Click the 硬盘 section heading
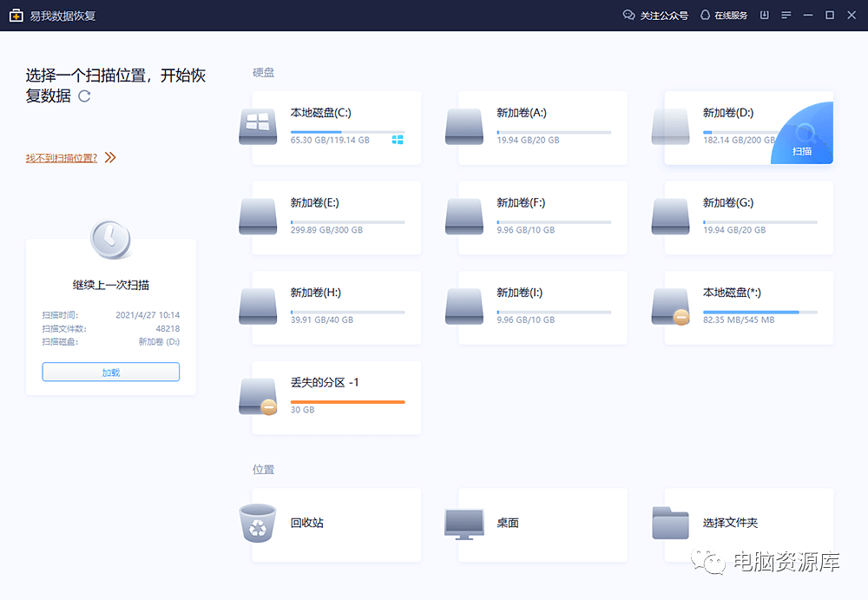The image size is (868, 600). click(x=264, y=73)
